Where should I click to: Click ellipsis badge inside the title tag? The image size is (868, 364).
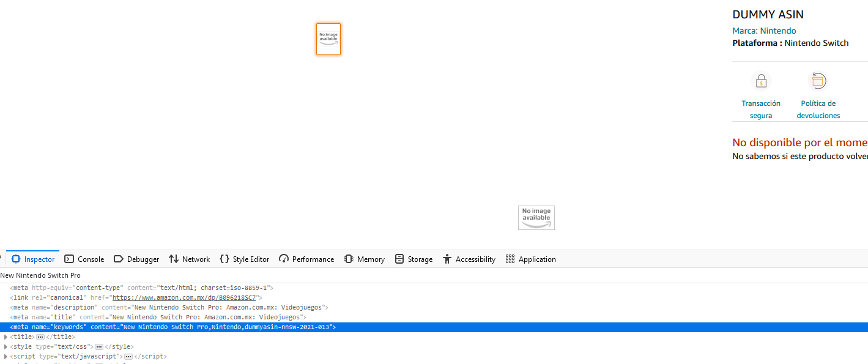(x=40, y=337)
